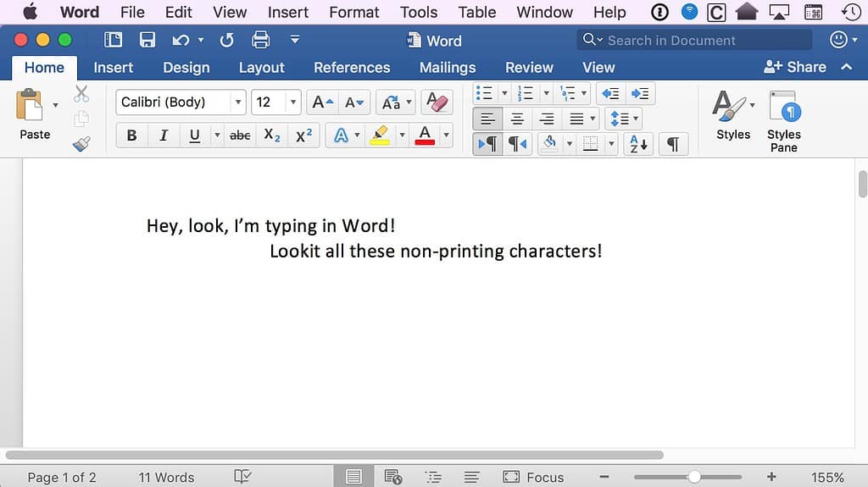
Task: Expand the font size 12 dropdown
Action: click(x=293, y=102)
